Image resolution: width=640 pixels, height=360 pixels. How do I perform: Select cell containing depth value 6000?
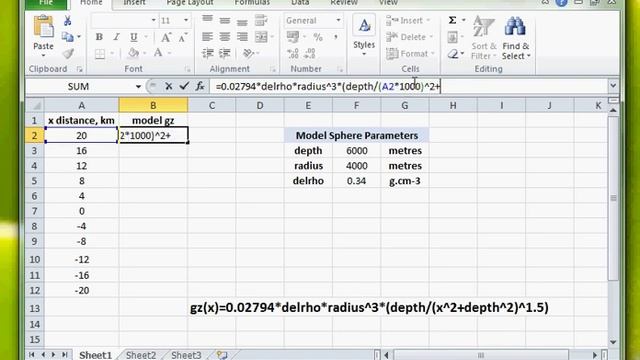tap(356, 151)
